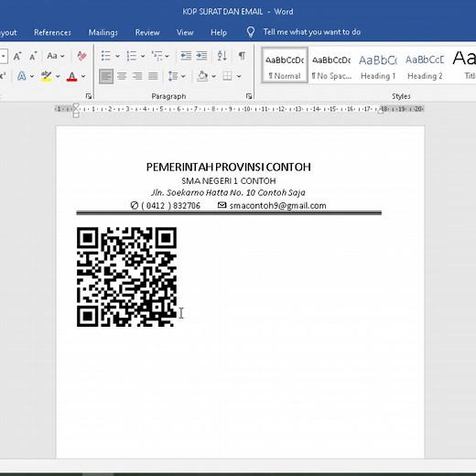This screenshot has width=476, height=476.
Task: Switch to the View tab
Action: tap(185, 32)
